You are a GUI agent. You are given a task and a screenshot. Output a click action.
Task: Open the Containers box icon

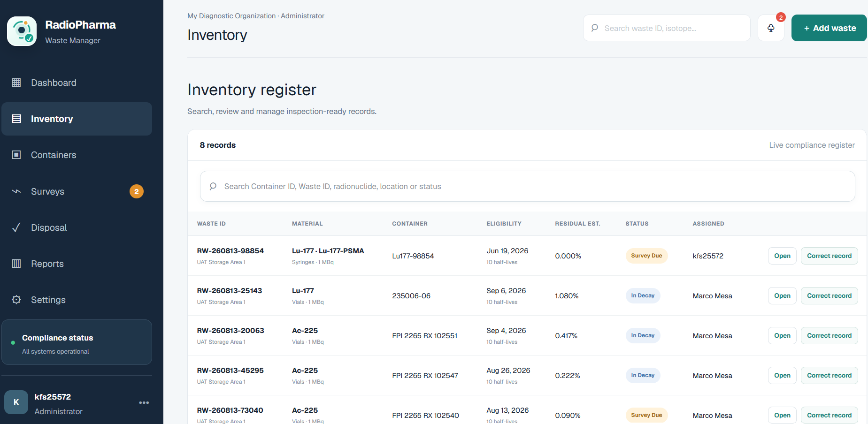pos(16,155)
